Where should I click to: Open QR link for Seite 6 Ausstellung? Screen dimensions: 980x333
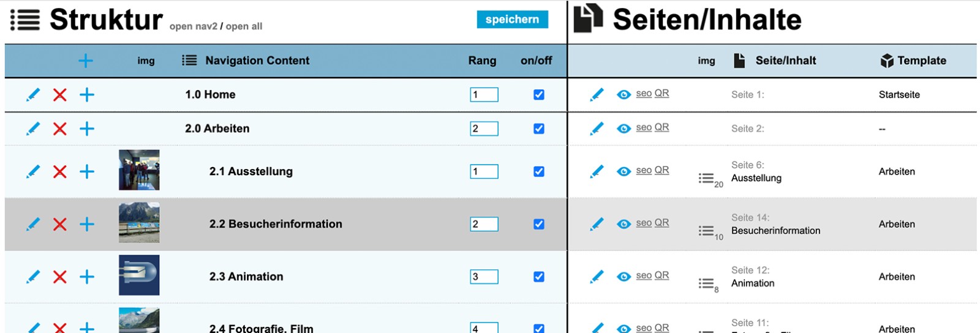(661, 170)
